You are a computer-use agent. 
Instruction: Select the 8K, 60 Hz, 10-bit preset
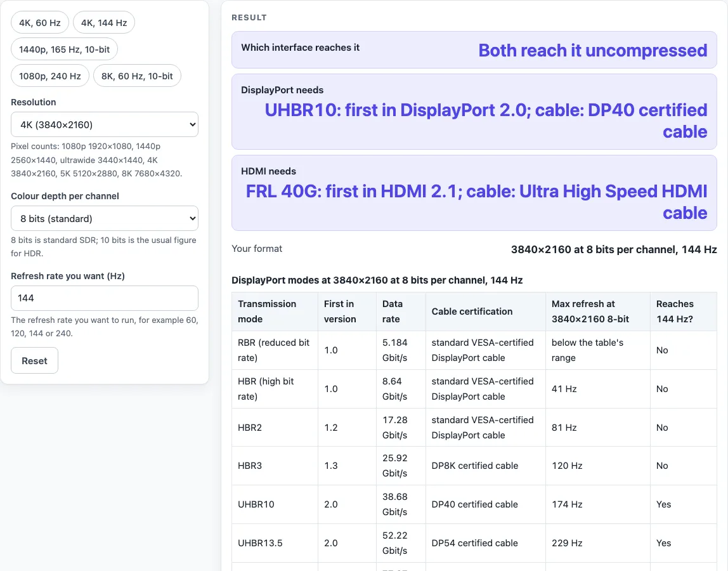pyautogui.click(x=137, y=75)
